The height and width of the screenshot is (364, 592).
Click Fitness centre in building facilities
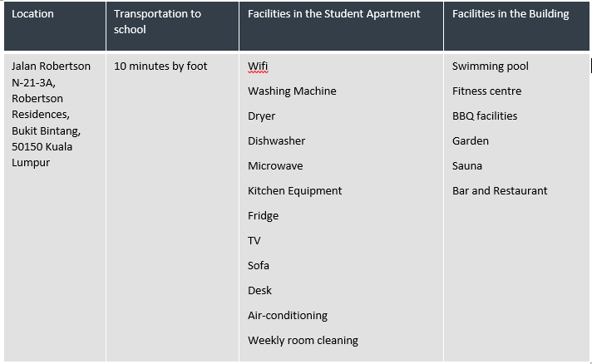[x=486, y=91]
